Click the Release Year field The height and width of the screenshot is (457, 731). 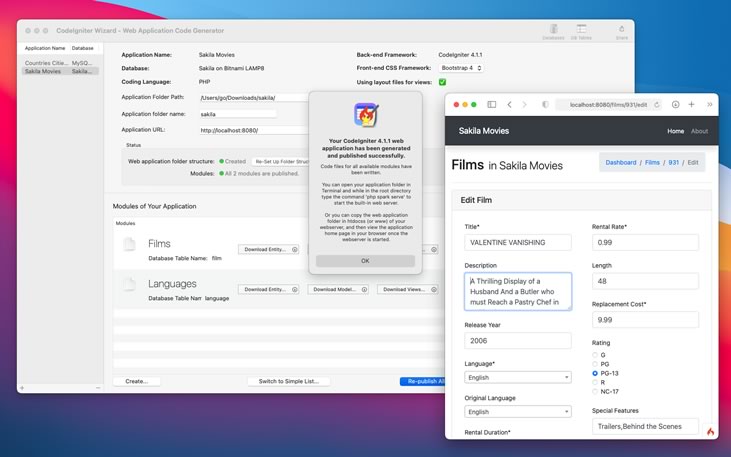coord(518,340)
